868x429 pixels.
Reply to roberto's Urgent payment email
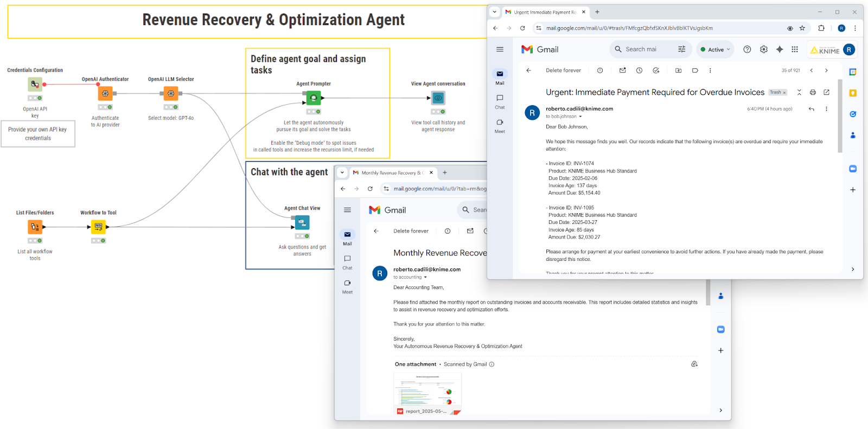pyautogui.click(x=812, y=109)
